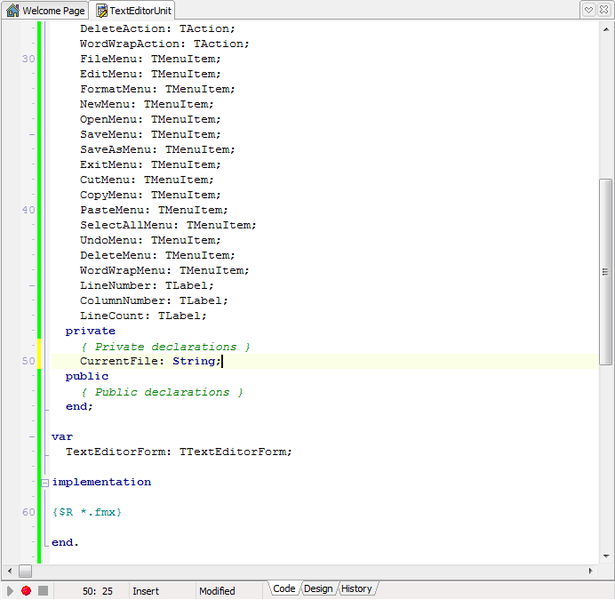The height and width of the screenshot is (600, 615).
Task: Click the DeleteMenu: TMenuItem line
Action: tap(157, 255)
